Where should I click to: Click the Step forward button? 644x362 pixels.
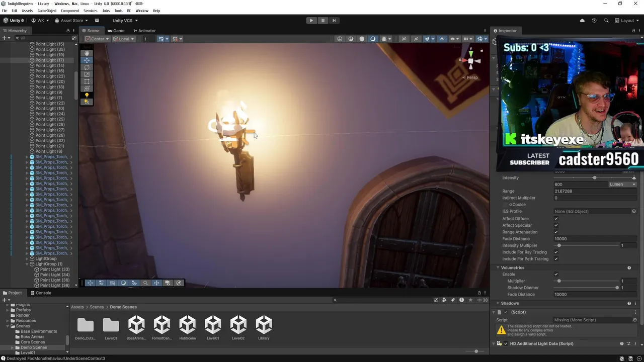point(334,21)
